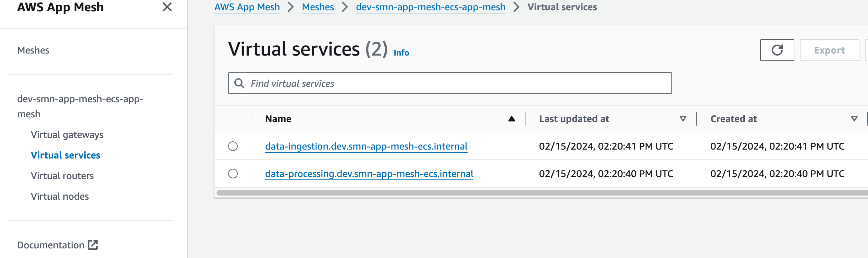Click the horizontal table scrollbar

click(542, 193)
